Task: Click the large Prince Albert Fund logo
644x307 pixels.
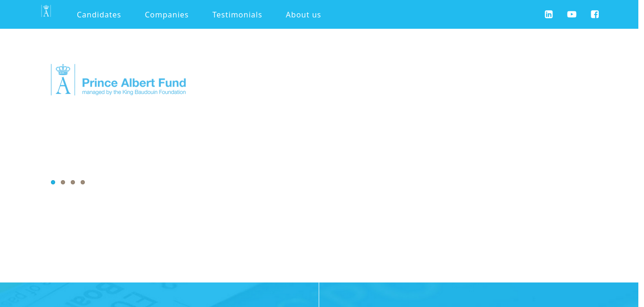Action: click(x=118, y=80)
